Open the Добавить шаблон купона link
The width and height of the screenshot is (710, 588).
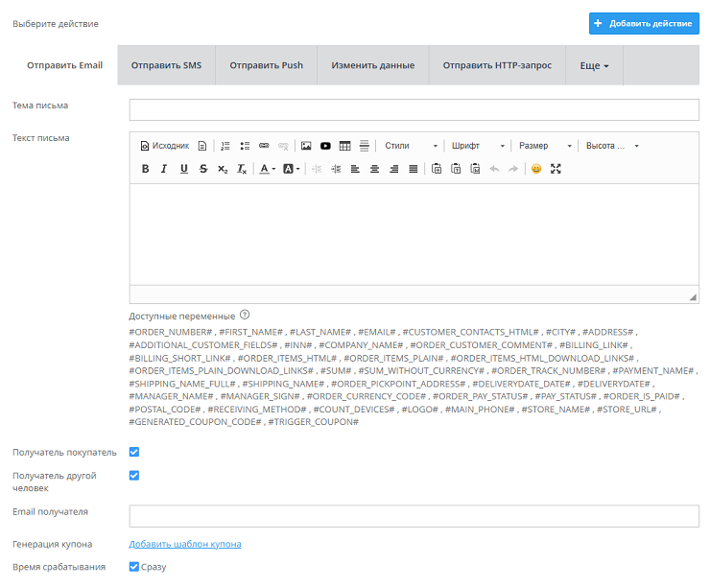coord(185,544)
